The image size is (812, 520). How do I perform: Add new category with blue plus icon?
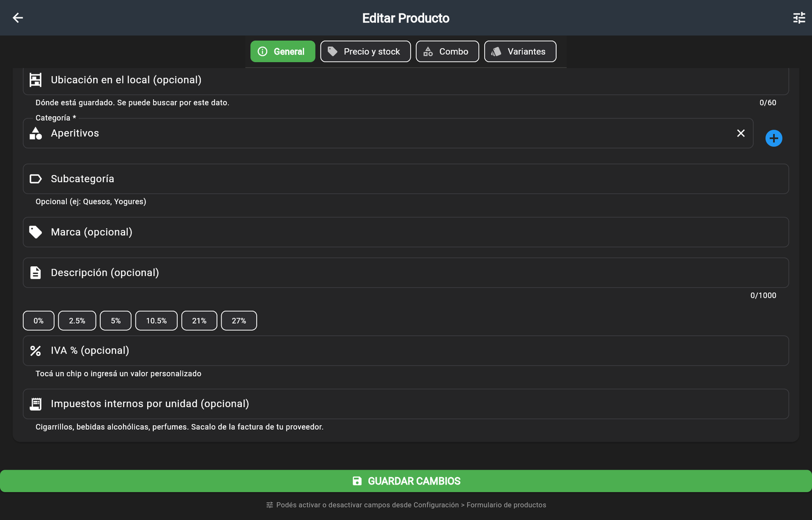pyautogui.click(x=774, y=138)
